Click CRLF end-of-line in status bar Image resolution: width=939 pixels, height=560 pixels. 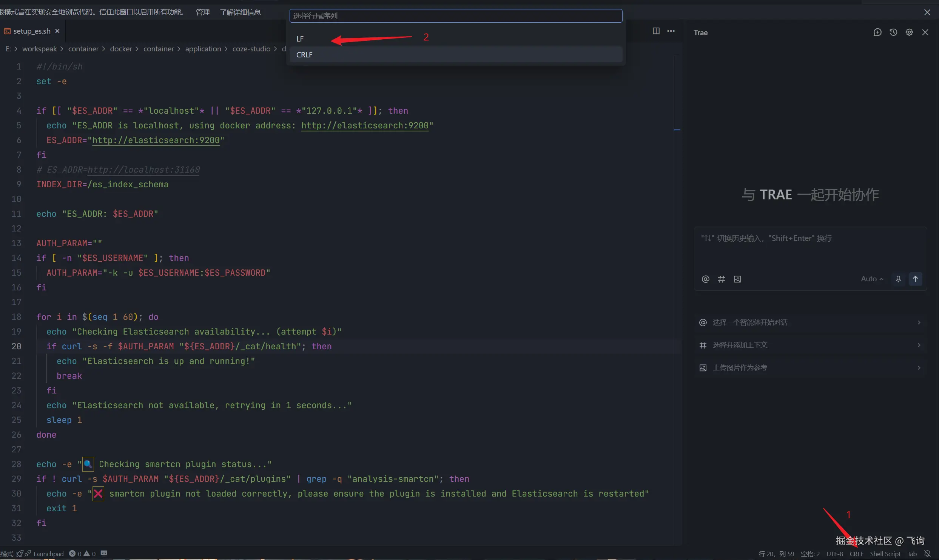(856, 554)
